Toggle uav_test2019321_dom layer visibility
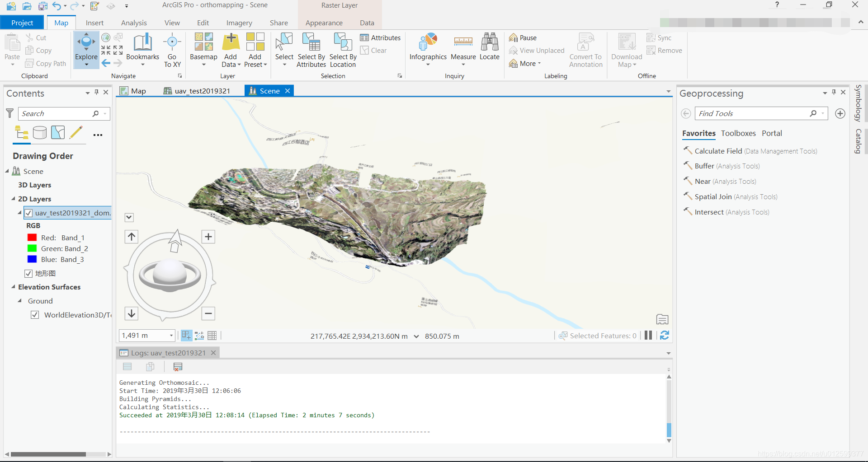 point(28,213)
